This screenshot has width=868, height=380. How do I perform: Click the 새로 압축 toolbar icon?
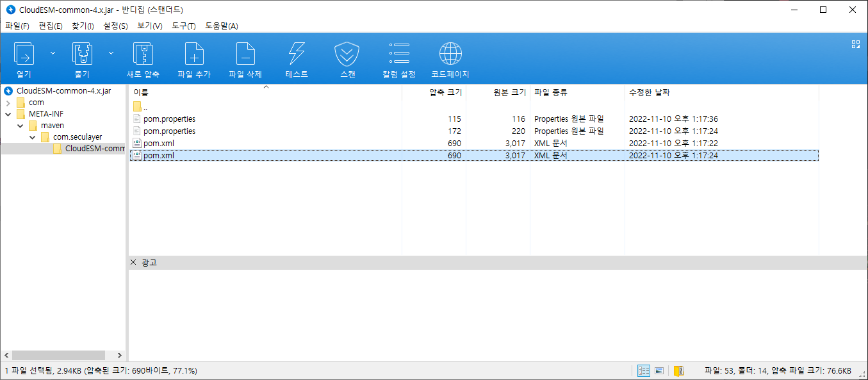pos(143,54)
